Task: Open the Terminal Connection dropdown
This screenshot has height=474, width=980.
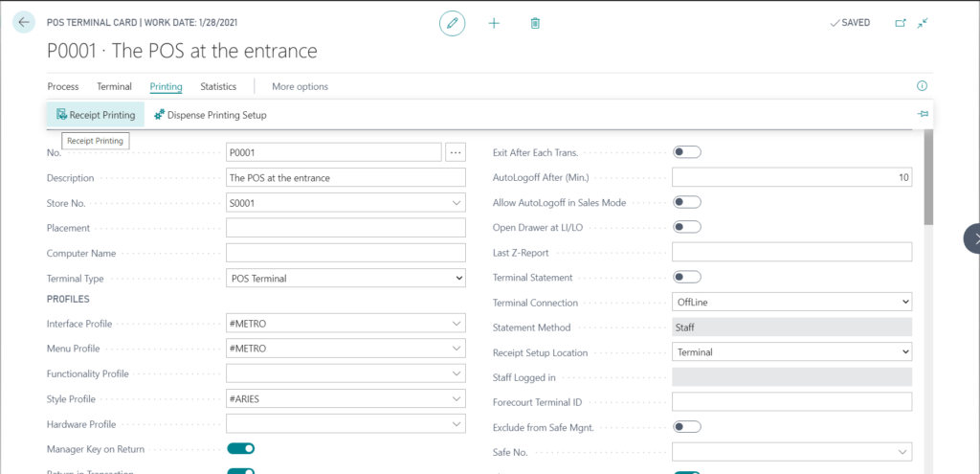Action: pyautogui.click(x=905, y=302)
